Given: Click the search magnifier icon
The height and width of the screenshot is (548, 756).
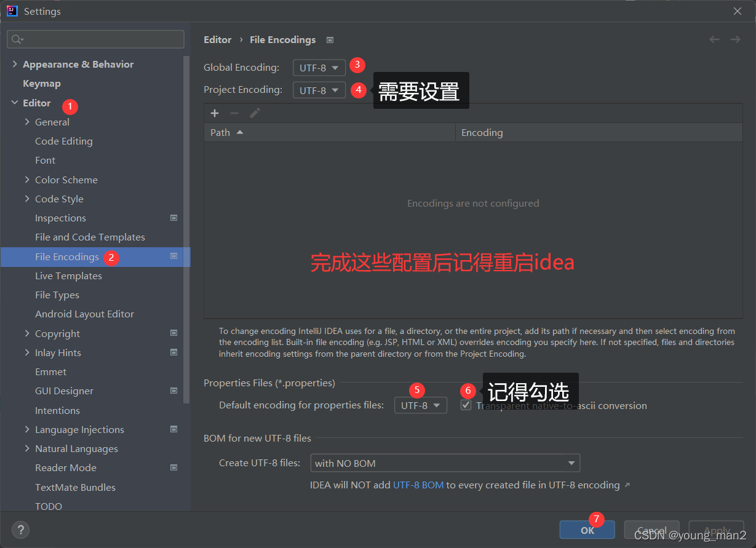Looking at the screenshot, I should click(x=17, y=39).
